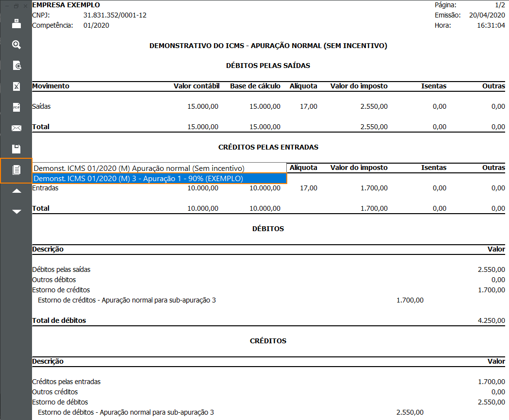This screenshot has width=509, height=420.
Task: Click Valor contábil column header
Action: (x=197, y=86)
